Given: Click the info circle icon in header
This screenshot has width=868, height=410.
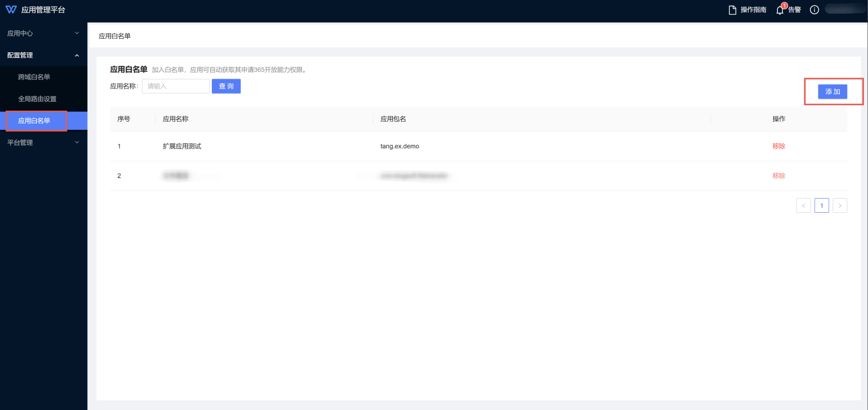Looking at the screenshot, I should pos(814,10).
